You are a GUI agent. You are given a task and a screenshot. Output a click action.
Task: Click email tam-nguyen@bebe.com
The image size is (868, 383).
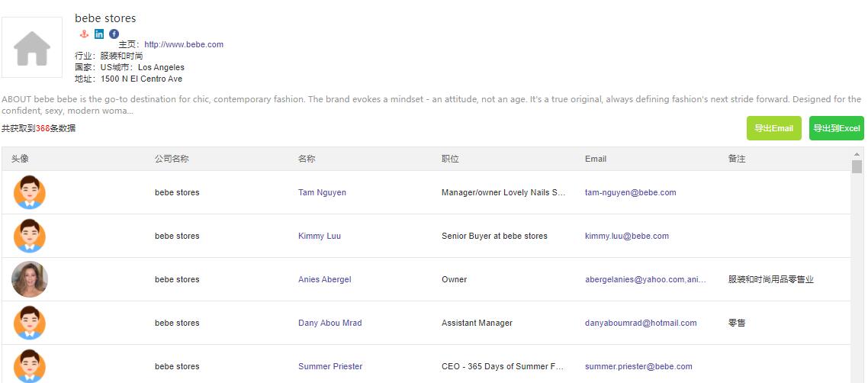click(x=630, y=193)
